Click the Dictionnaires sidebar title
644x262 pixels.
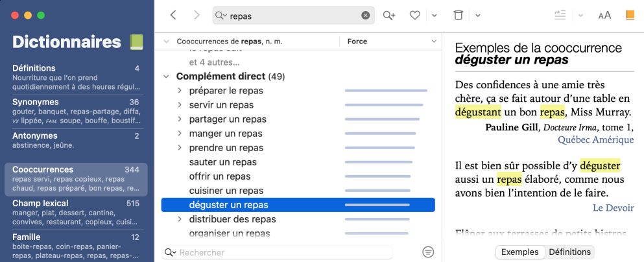click(67, 42)
